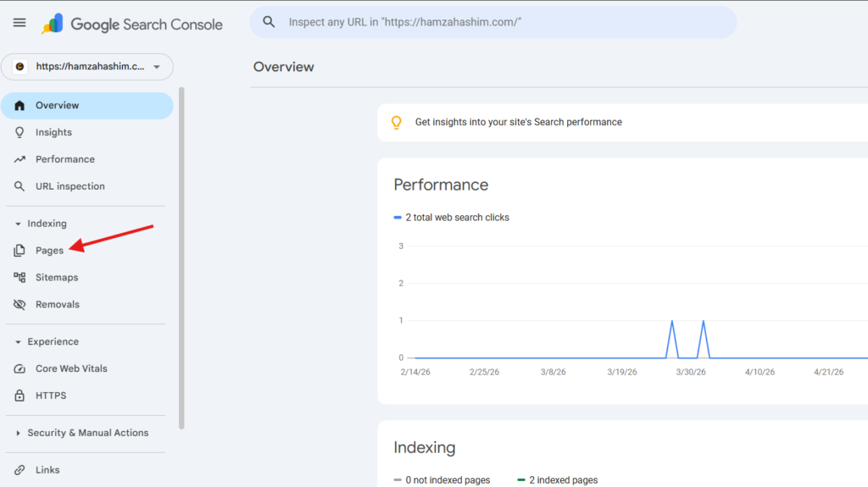This screenshot has width=868, height=487.
Task: Click the 4/21/26 date label
Action: pos(828,372)
